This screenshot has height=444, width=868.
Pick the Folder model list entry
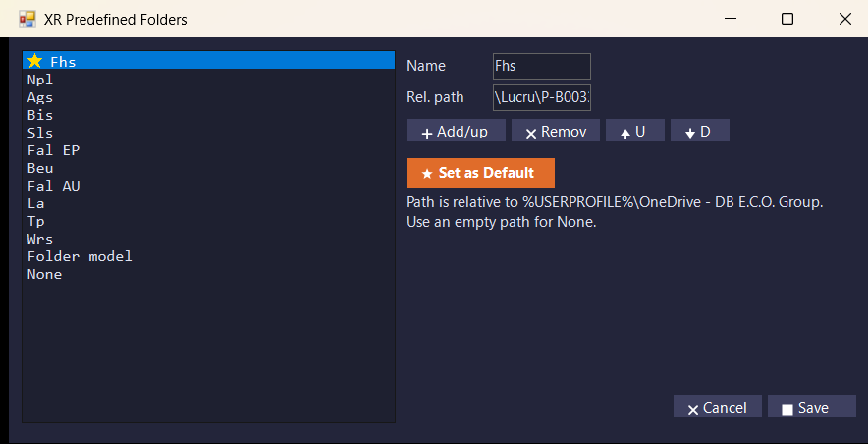[209, 256]
